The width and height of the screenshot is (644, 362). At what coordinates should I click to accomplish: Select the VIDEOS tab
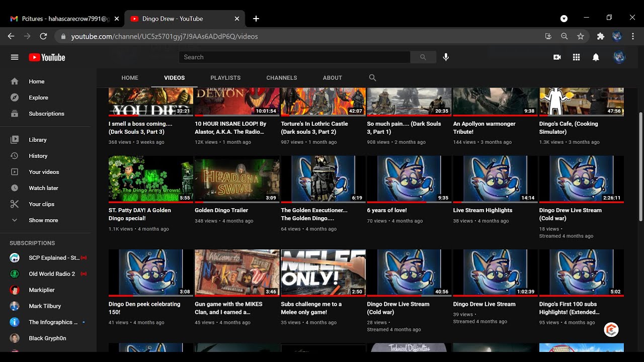click(x=175, y=78)
